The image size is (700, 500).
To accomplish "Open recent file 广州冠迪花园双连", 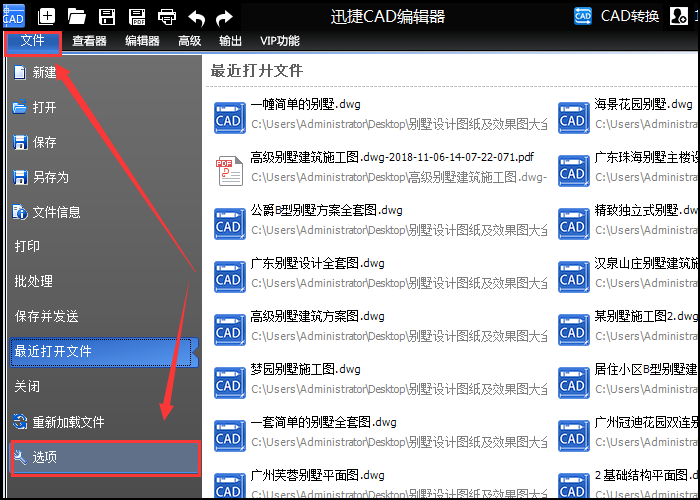I will coord(647,422).
